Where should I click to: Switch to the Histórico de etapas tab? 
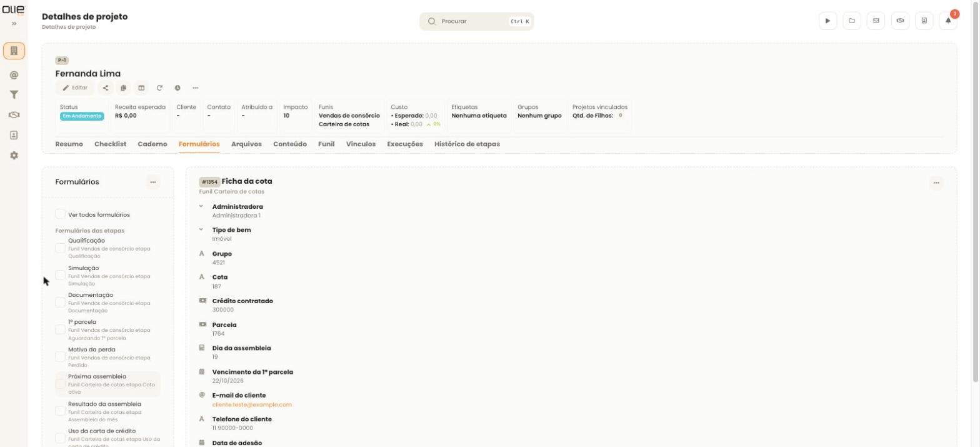coord(467,144)
